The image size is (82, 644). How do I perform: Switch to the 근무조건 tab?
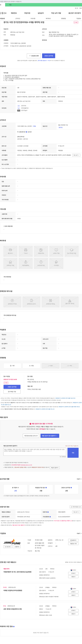(x=18, y=18)
